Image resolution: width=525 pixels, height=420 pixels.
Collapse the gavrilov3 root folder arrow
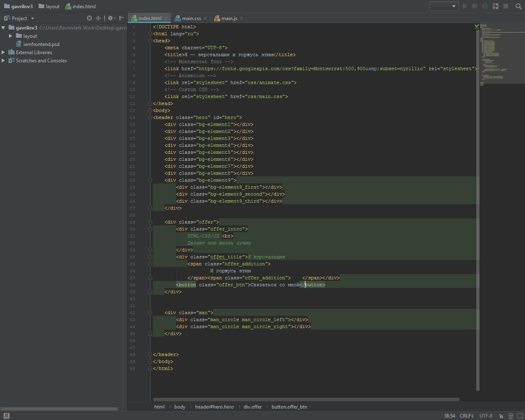pos(3,27)
